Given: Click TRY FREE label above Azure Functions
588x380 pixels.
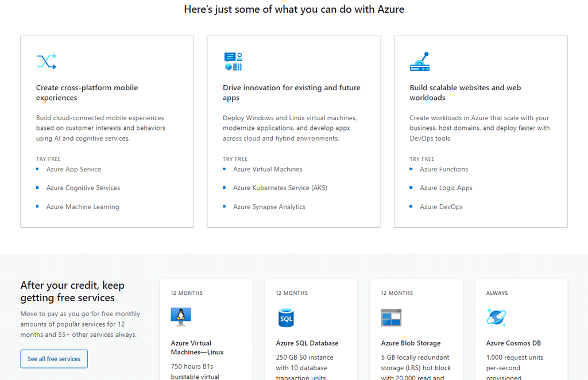Looking at the screenshot, I should point(422,159).
